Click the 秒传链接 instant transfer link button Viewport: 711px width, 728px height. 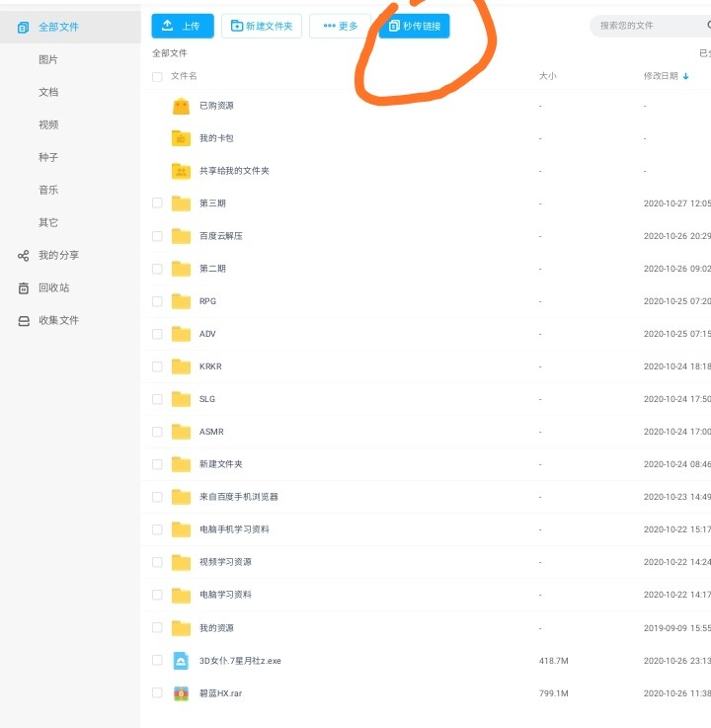414,27
